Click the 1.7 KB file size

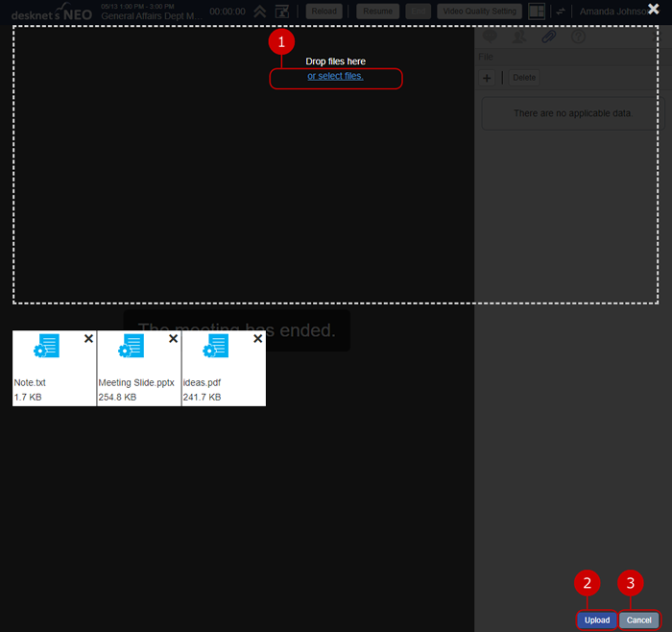coord(28,397)
